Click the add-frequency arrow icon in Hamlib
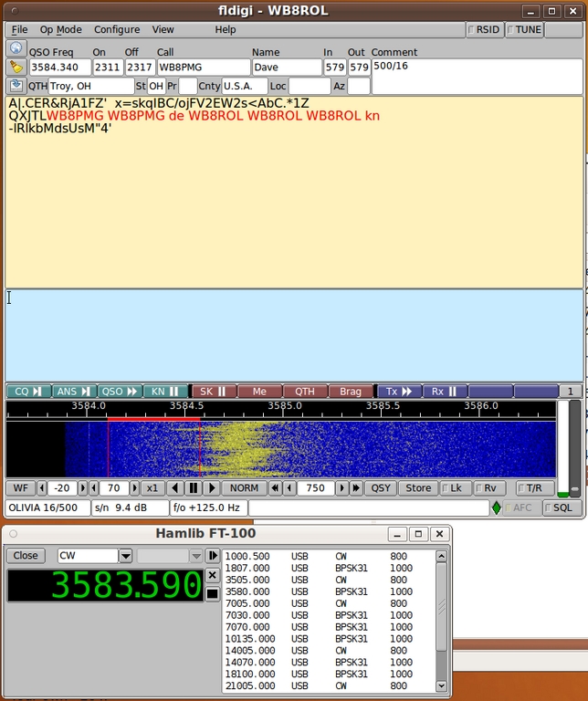588x701 pixels. [212, 556]
